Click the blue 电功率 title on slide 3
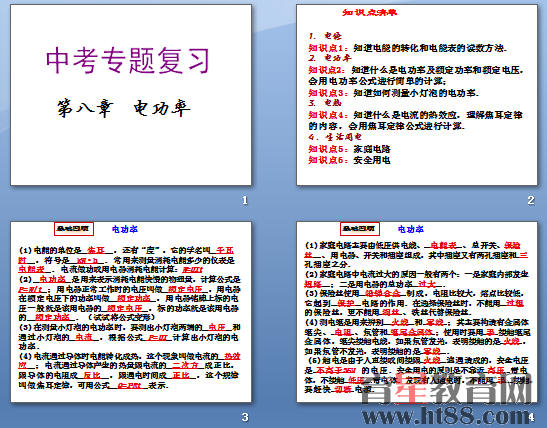The height and width of the screenshot is (428, 547). click(x=125, y=229)
